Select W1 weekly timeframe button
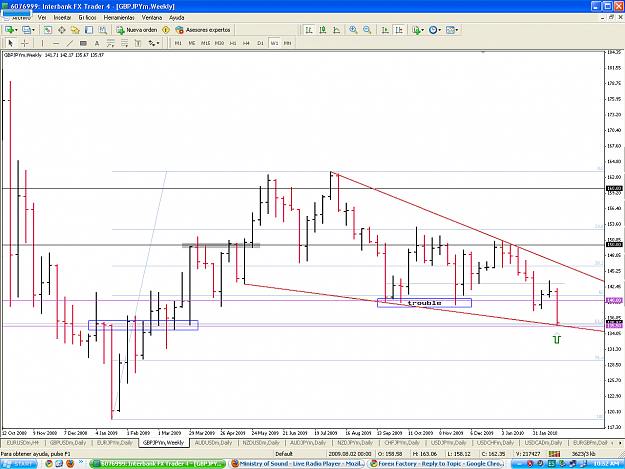This screenshot has height=469, width=625. coord(274,43)
